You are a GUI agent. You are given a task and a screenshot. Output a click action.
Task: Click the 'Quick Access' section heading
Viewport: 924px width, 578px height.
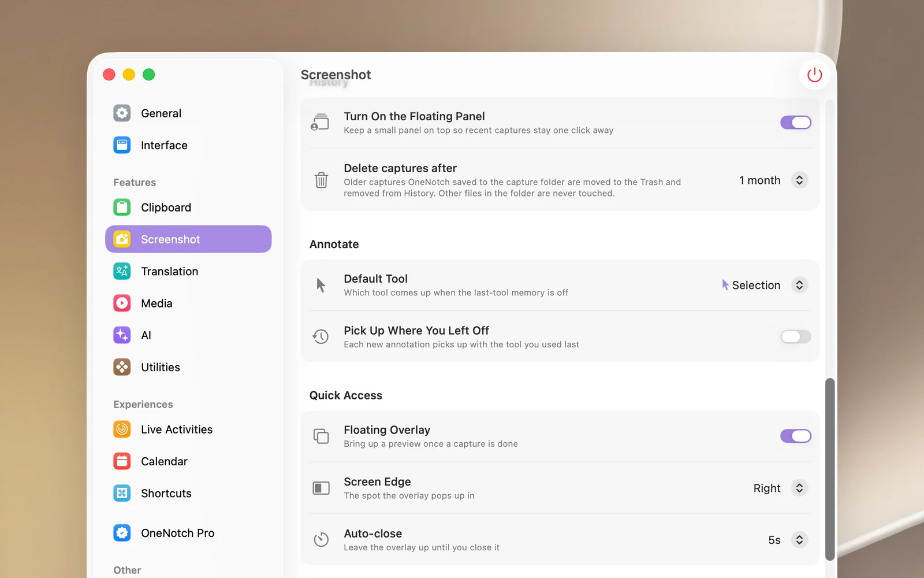pos(346,395)
